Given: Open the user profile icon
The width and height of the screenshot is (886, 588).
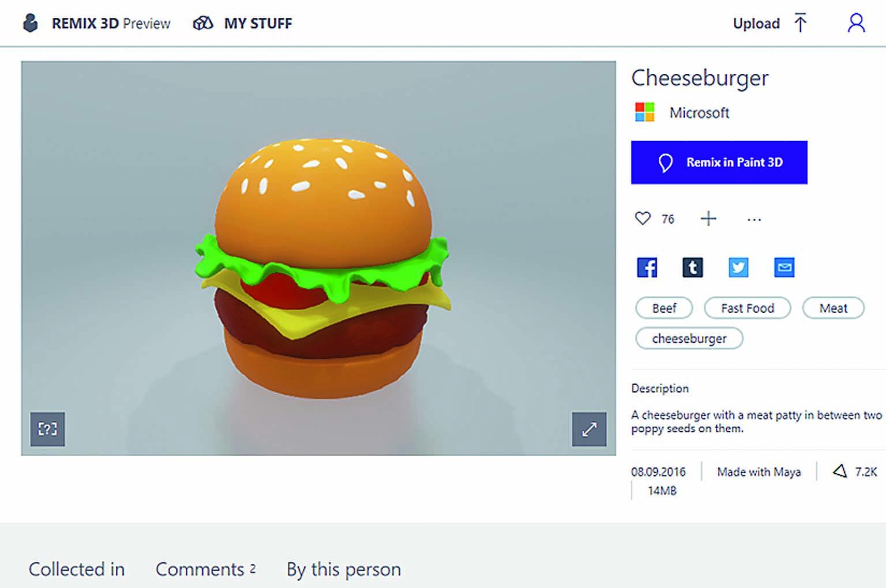Looking at the screenshot, I should pyautogui.click(x=856, y=23).
